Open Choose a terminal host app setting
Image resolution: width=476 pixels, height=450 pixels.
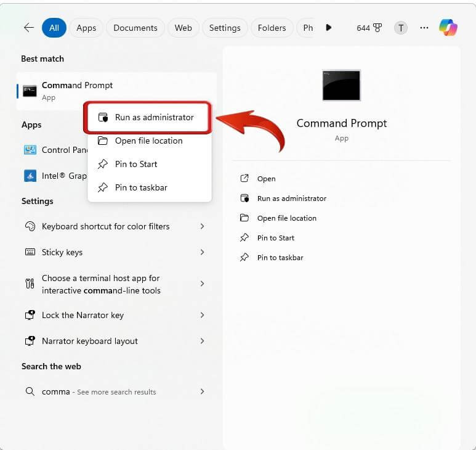[115, 284]
